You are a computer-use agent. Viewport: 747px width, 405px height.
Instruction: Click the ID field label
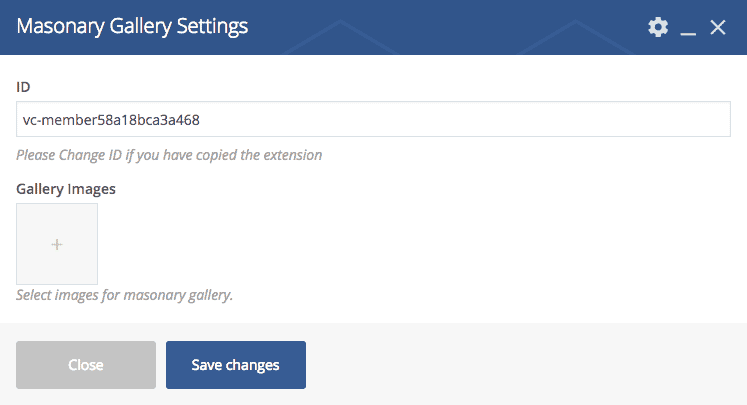point(23,87)
